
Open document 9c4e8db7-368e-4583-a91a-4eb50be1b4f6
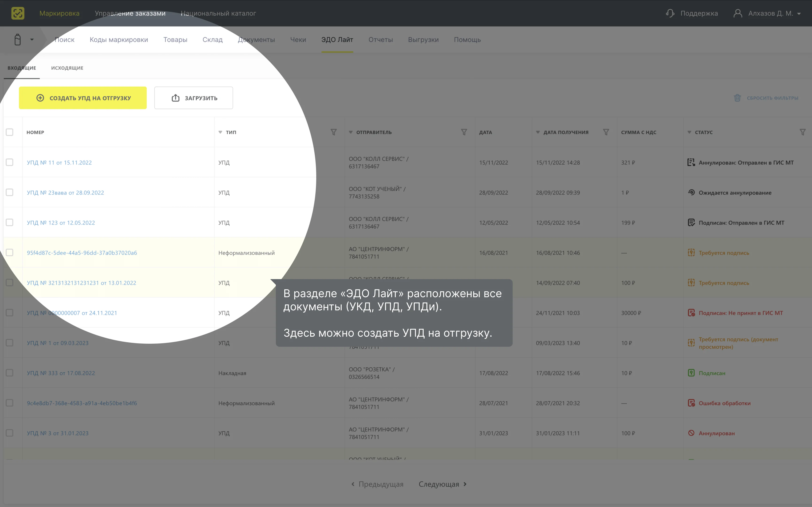[x=82, y=403]
